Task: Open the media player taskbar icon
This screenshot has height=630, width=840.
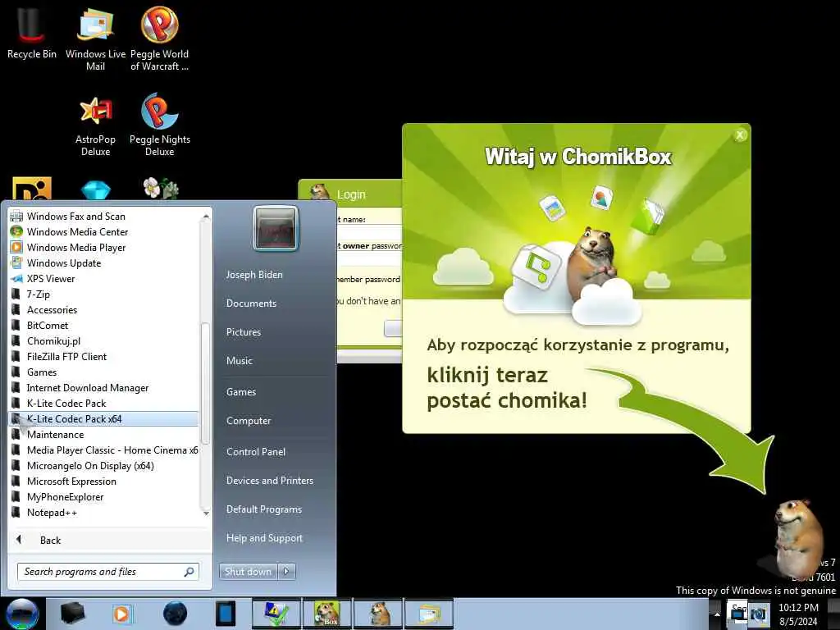Action: [121, 614]
